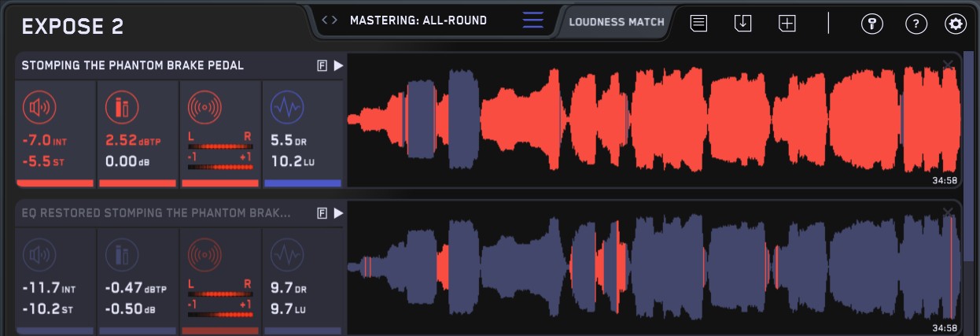Remove the first track with its X button
This screenshot has height=336, width=980.
click(948, 64)
